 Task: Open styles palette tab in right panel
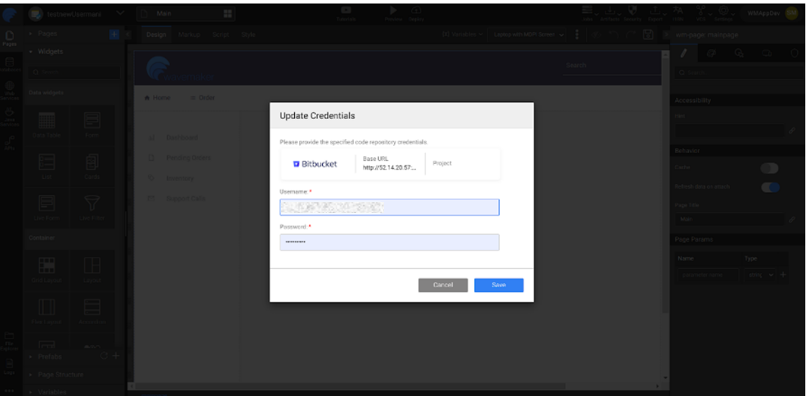(x=711, y=53)
